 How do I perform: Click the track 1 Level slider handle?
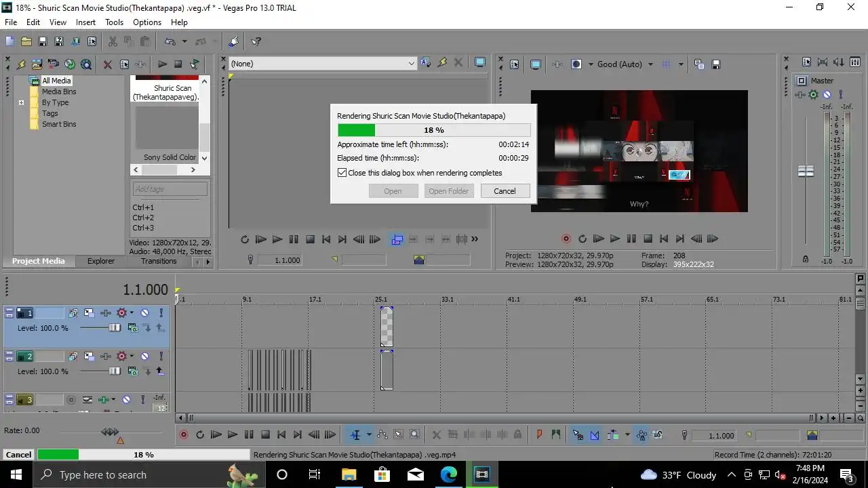click(115, 328)
